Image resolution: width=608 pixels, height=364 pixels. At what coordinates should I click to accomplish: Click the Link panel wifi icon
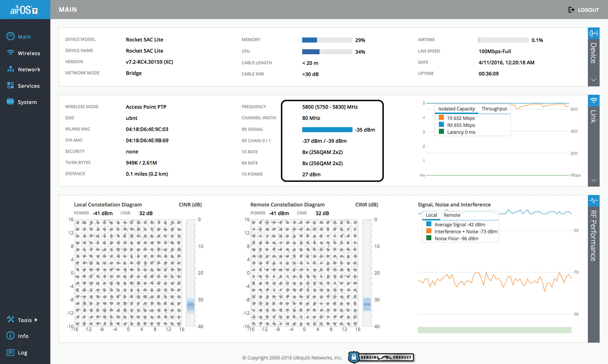[x=594, y=101]
